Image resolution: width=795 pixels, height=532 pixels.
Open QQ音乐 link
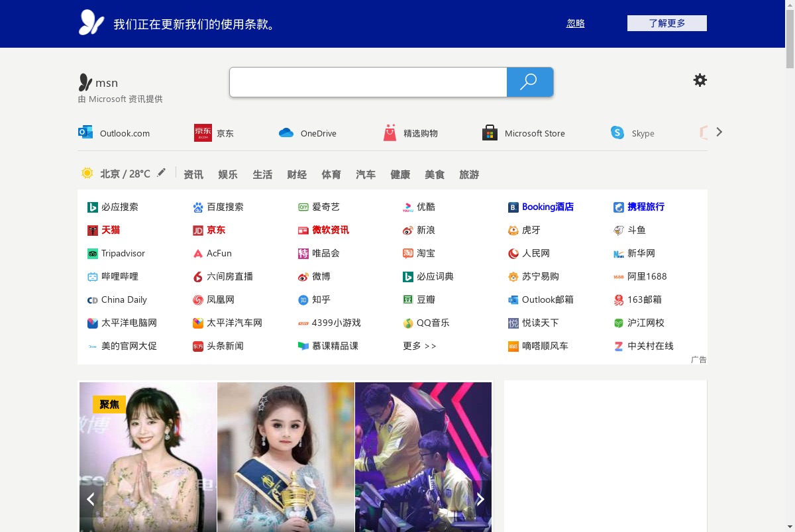pyautogui.click(x=426, y=323)
